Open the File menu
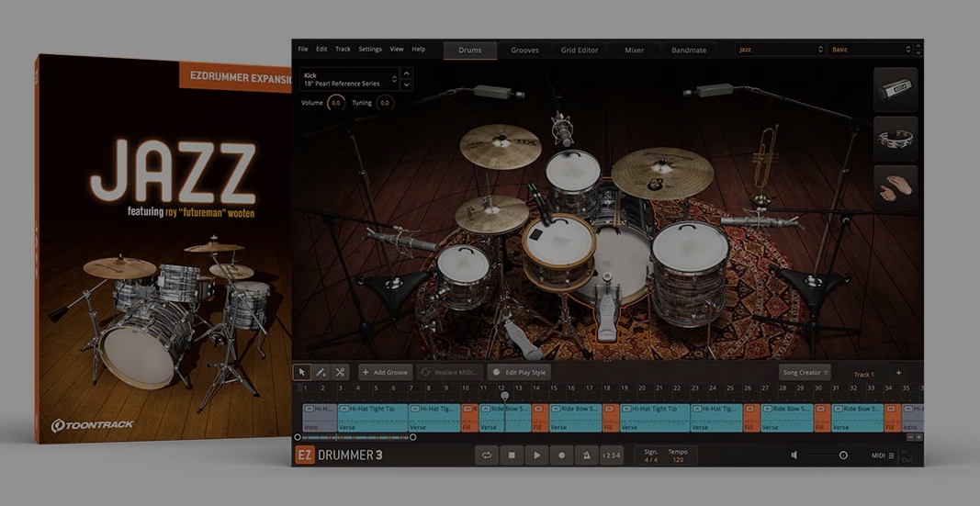This screenshot has width=980, height=506. [x=303, y=49]
